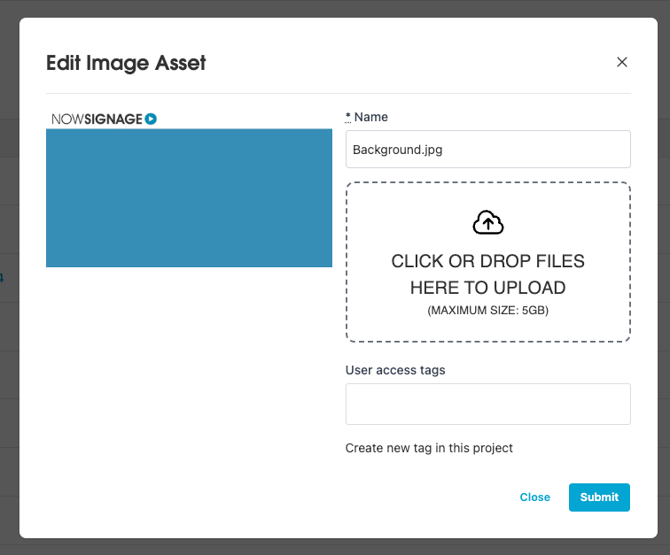Click the dimmed backdrop outside the dialog

pyautogui.click(x=8, y=300)
